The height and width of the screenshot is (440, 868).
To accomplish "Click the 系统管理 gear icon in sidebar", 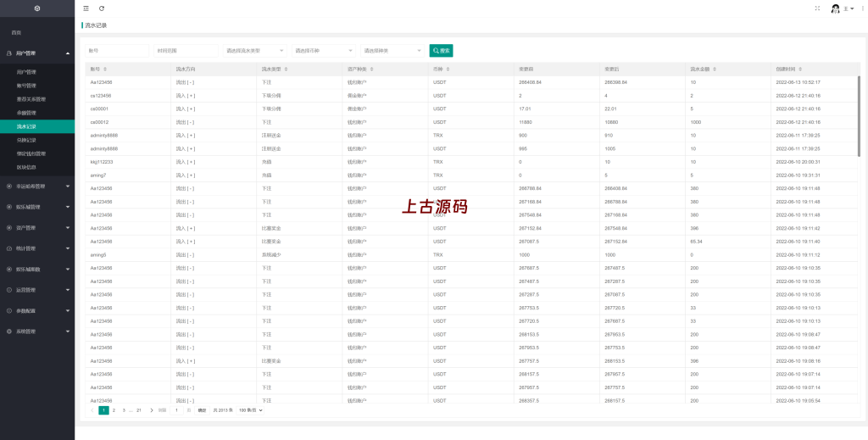I will (x=8, y=331).
